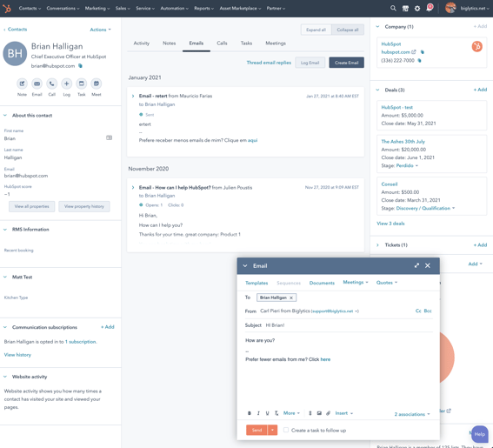Open the More formatting dropdown
The height and width of the screenshot is (448, 493).
[291, 413]
